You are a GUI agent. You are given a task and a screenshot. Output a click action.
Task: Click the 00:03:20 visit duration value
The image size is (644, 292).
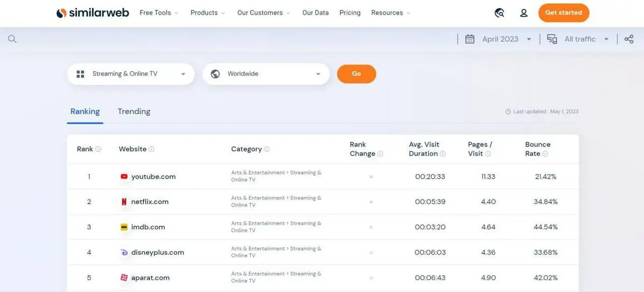tap(430, 227)
